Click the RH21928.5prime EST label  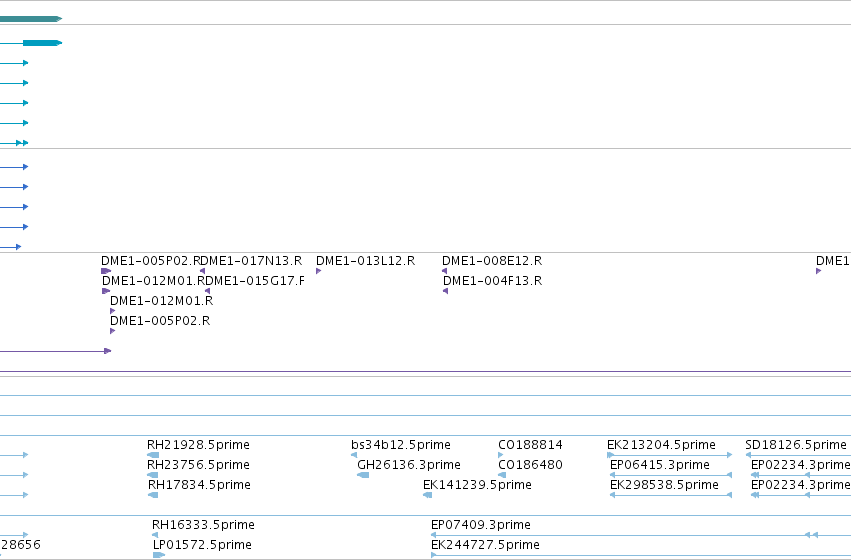[x=198, y=445]
